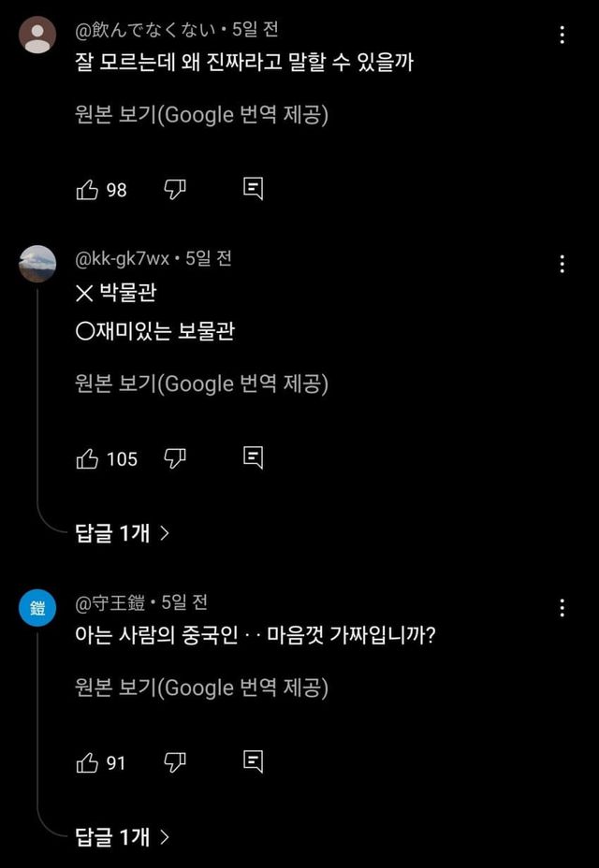
Task: Open the options menu for @守王鎧's comment
Action: click(x=562, y=608)
